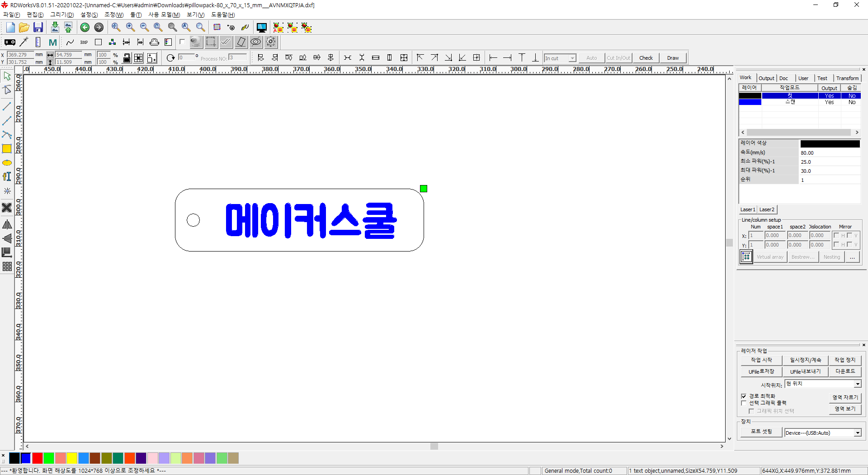Click UFile로저장 button
This screenshot has height=475, width=868.
tap(761, 371)
